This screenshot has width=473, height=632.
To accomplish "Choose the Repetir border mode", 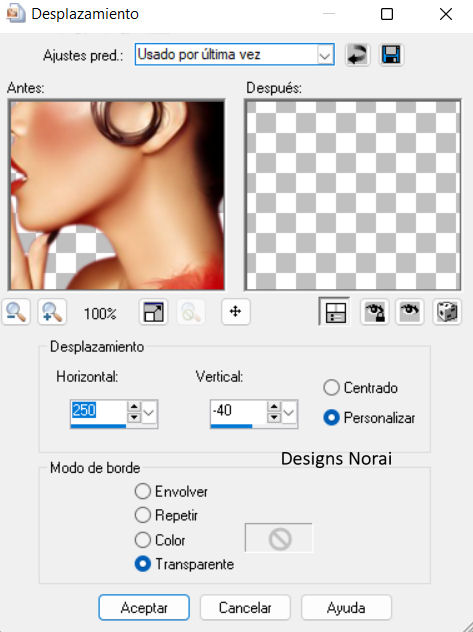I will coord(143,515).
